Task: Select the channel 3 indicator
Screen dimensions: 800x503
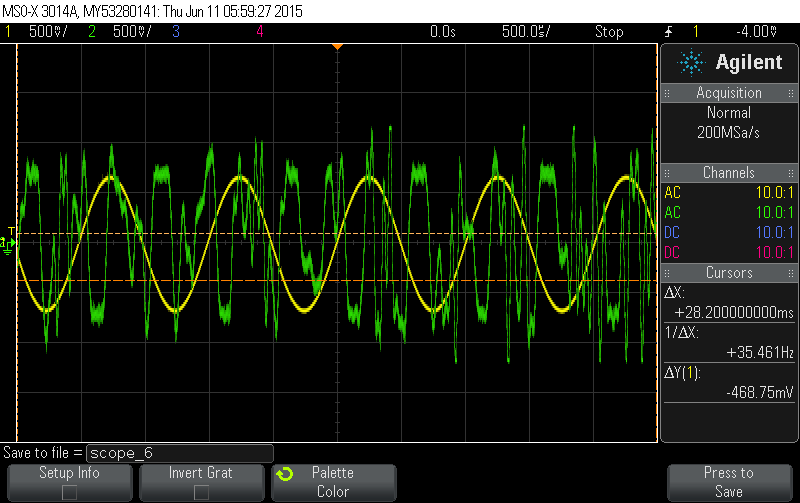Action: click(176, 32)
